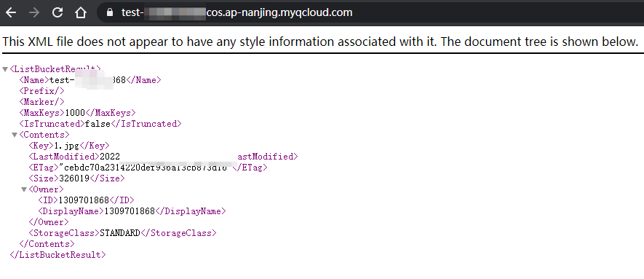
Task: Go to the browser home icon
Action: pos(81,12)
